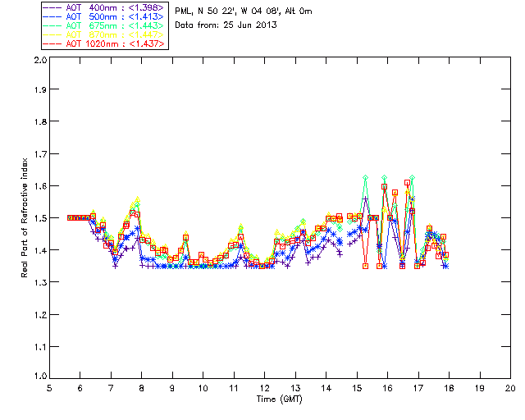Click the x-axis label 10

(x=203, y=388)
